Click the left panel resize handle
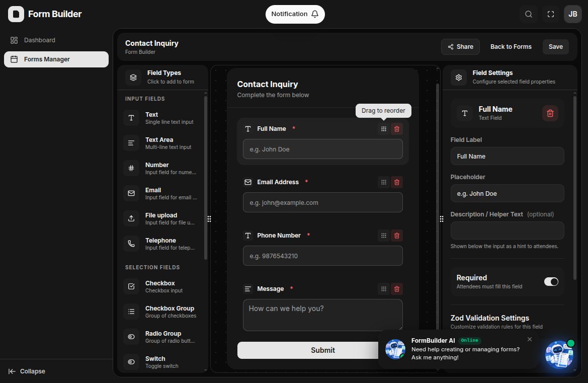The height and width of the screenshot is (383, 588). (x=209, y=219)
